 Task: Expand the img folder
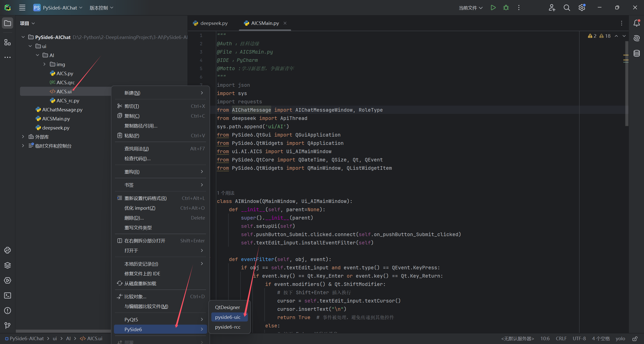(x=45, y=64)
